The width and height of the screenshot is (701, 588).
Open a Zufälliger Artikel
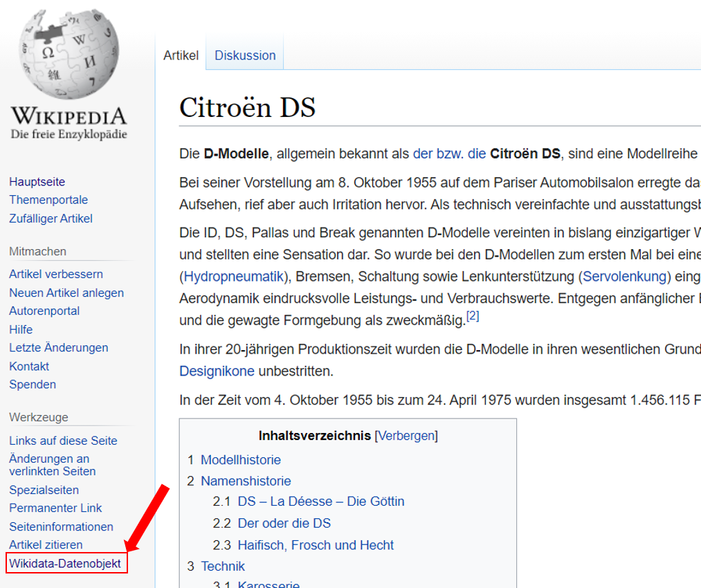click(x=51, y=219)
